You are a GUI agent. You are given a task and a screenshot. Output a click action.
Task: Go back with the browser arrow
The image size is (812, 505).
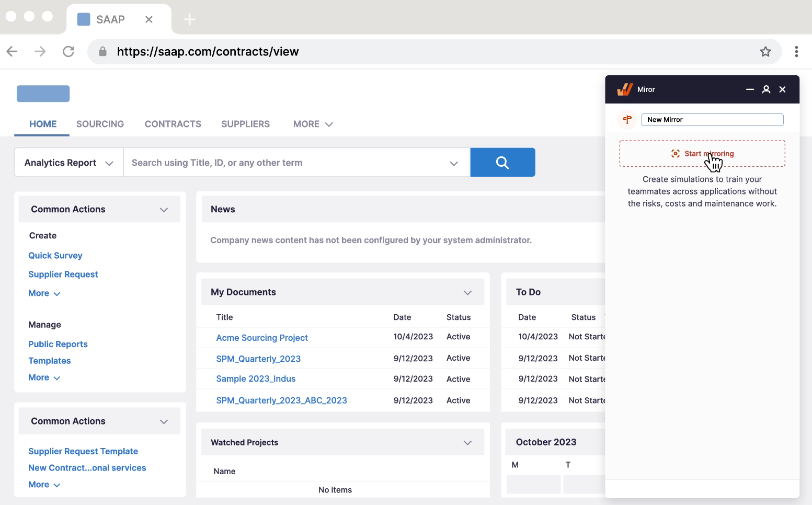coord(12,52)
